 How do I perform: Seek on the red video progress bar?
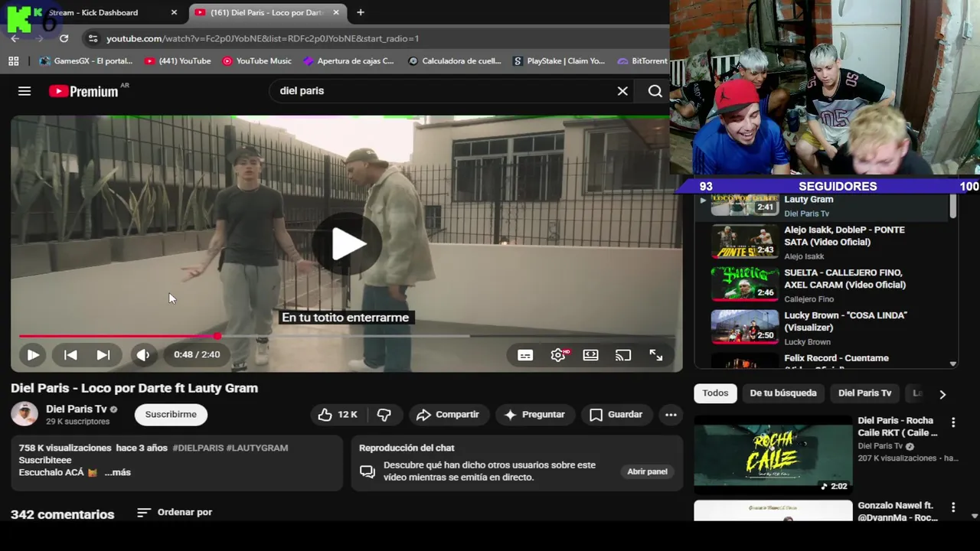[x=347, y=336]
